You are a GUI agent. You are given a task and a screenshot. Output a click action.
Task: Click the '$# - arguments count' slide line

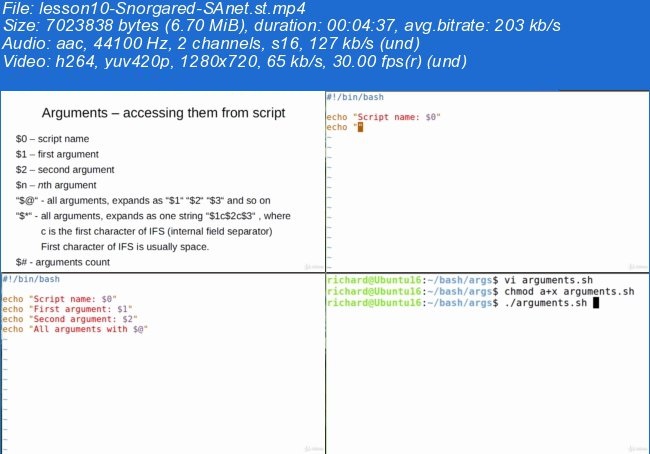click(x=63, y=262)
